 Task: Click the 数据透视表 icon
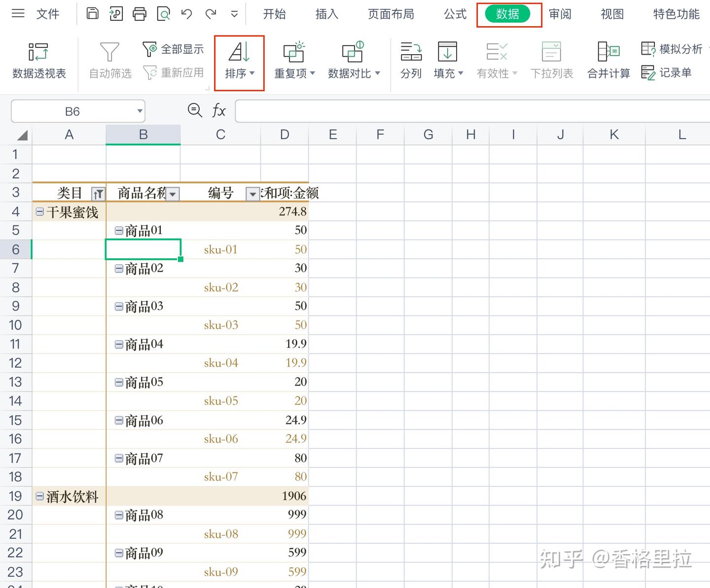click(x=38, y=52)
